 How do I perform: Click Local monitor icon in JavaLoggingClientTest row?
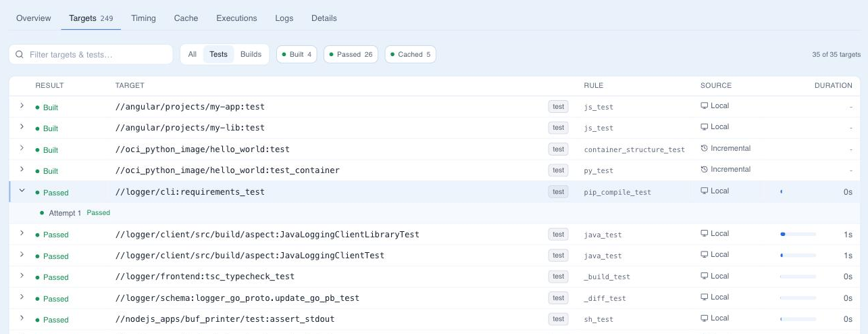[705, 255]
